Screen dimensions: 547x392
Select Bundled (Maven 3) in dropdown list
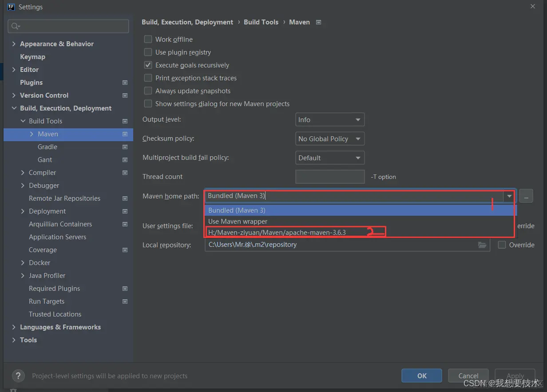click(x=361, y=210)
